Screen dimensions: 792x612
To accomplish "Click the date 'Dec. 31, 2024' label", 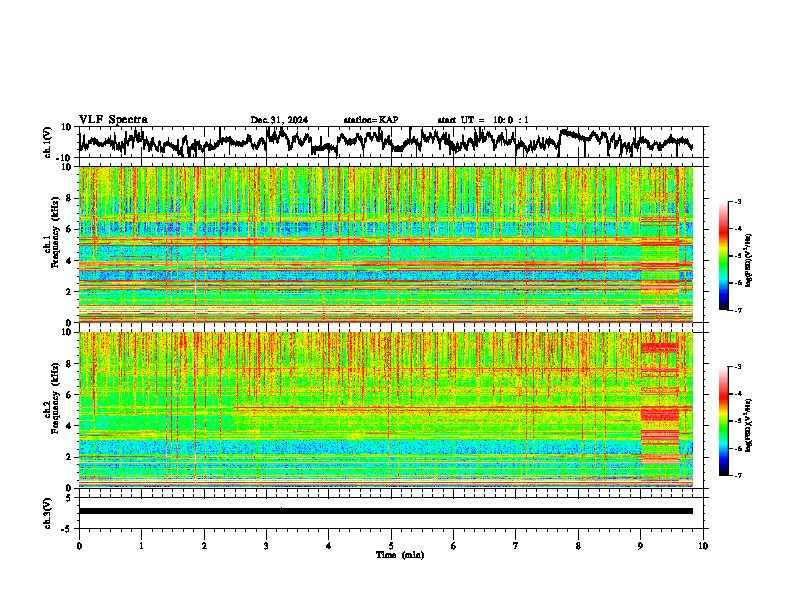I will [279, 120].
